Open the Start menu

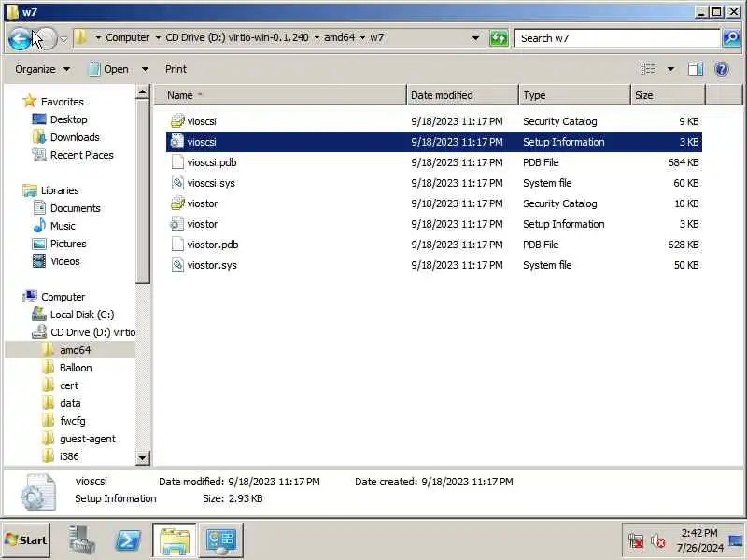click(x=26, y=540)
